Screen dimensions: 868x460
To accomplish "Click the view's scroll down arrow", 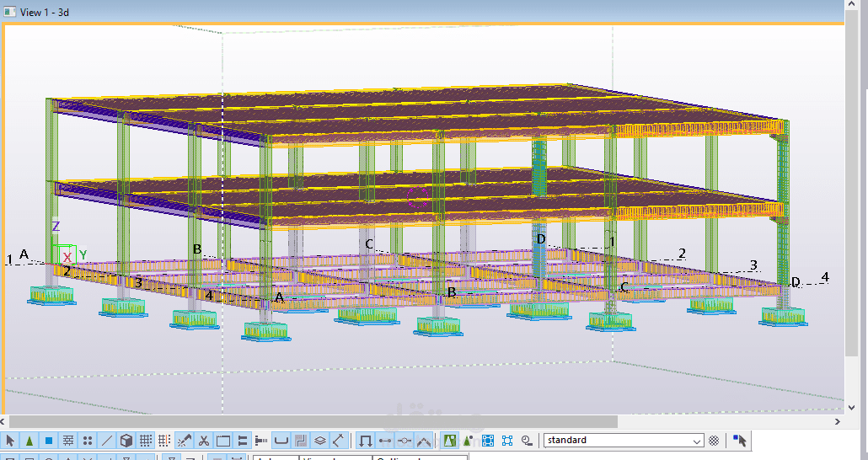I will (851, 408).
